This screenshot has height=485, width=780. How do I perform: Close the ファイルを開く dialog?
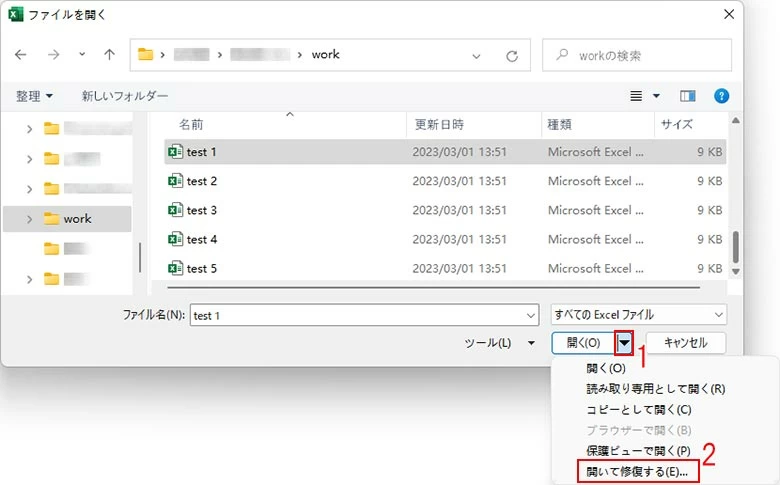pyautogui.click(x=729, y=14)
